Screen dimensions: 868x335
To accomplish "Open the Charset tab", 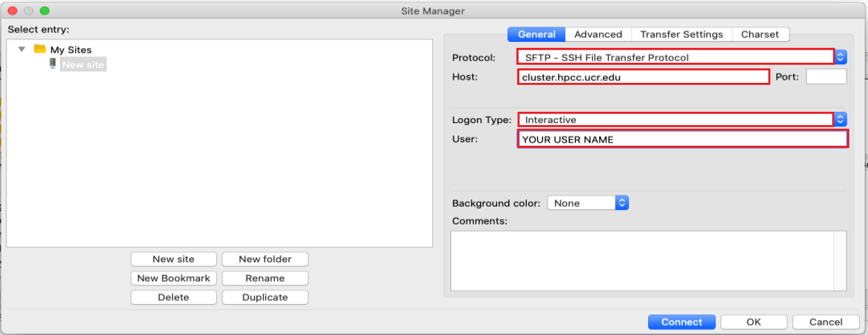I will click(x=759, y=35).
